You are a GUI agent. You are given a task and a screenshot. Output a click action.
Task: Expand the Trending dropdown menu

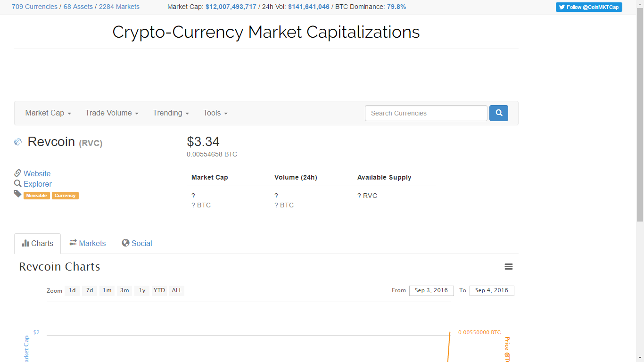(171, 113)
